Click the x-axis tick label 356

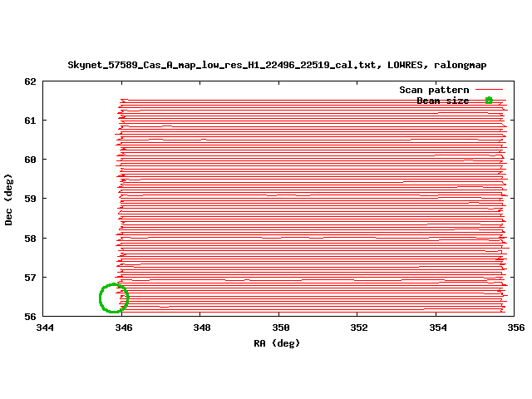click(516, 328)
